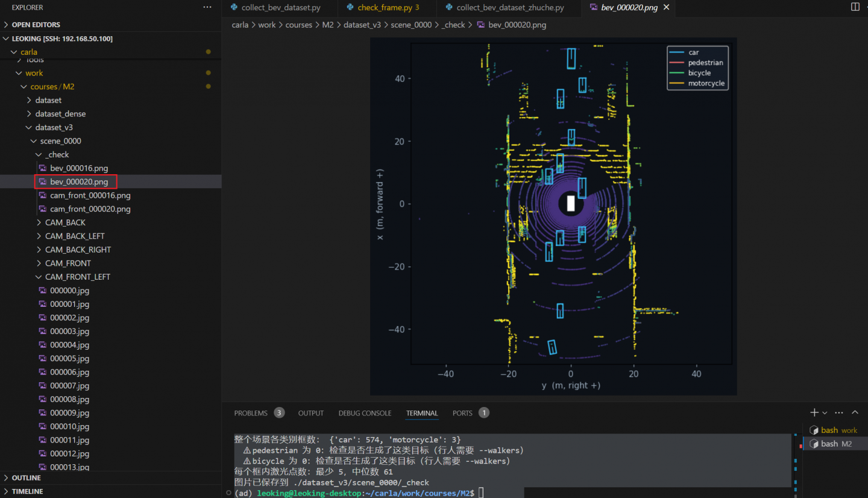Viewport: 868px width, 498px height.
Task: Show the OUTPUT panel tab
Action: tap(311, 413)
